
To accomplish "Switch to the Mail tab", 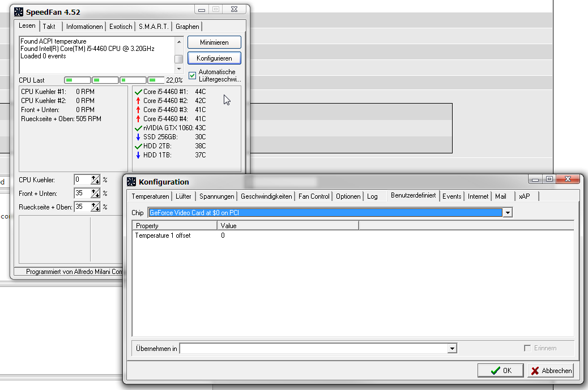I will coord(501,196).
